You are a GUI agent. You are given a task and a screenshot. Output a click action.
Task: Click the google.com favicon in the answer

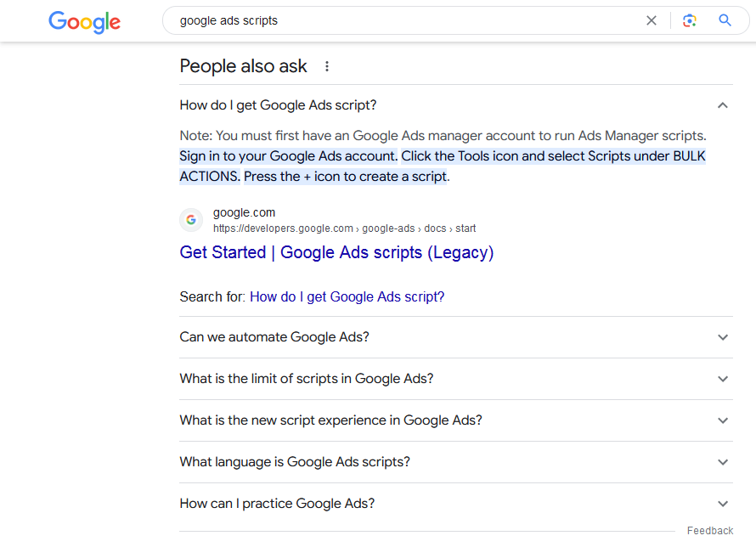pos(191,220)
